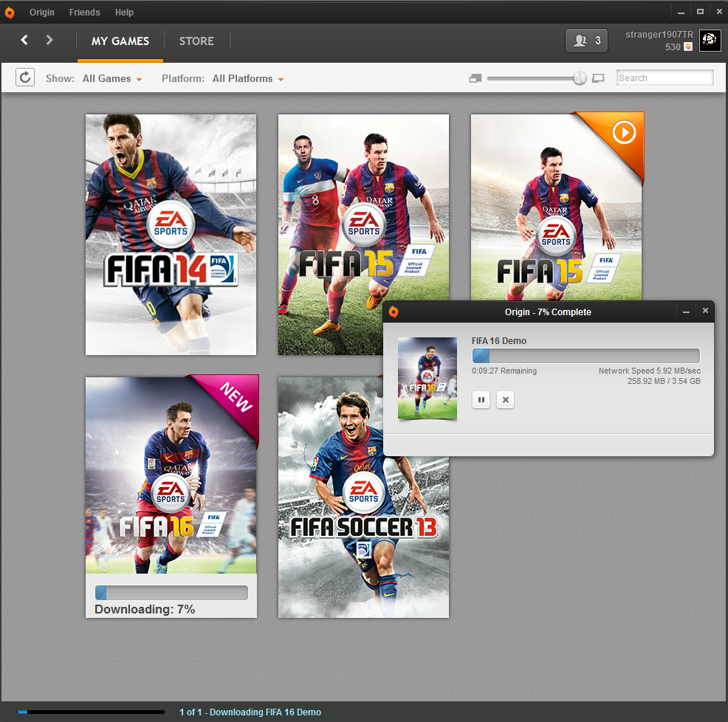Select the small tile size icon
Screen dimensions: 728x722
tap(475, 78)
